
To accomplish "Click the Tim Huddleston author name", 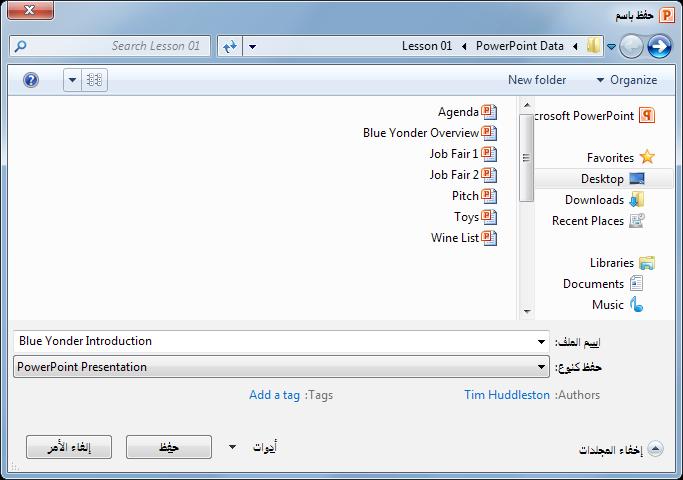I will [507, 395].
